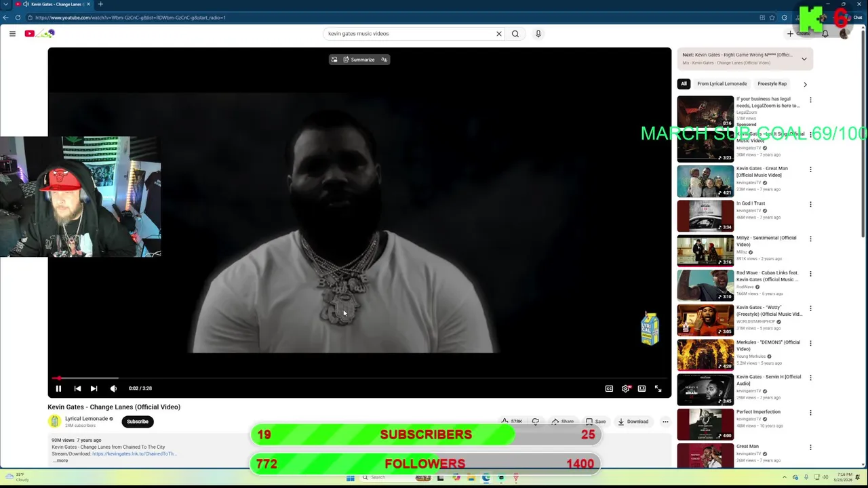Like the video (578K)

511,422
